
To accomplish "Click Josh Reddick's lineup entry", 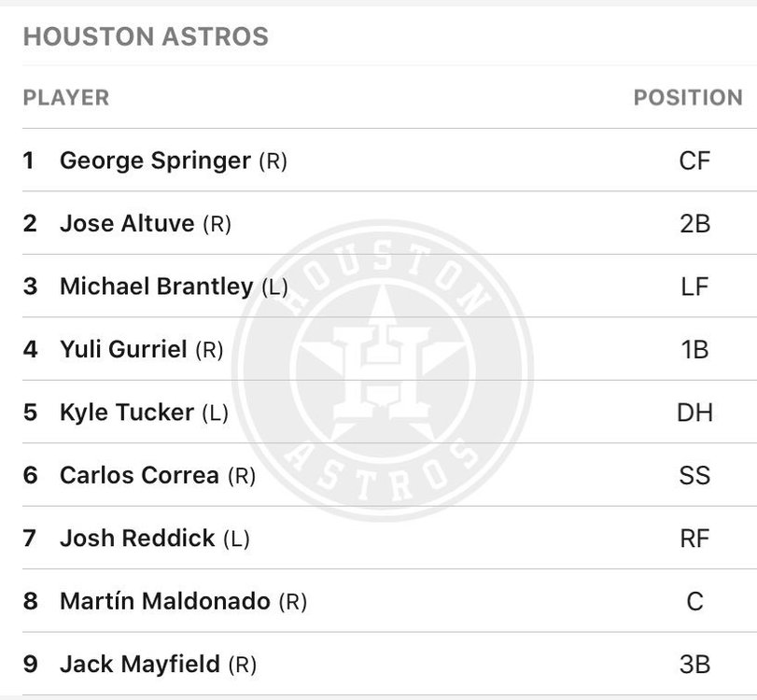I will (x=137, y=539).
